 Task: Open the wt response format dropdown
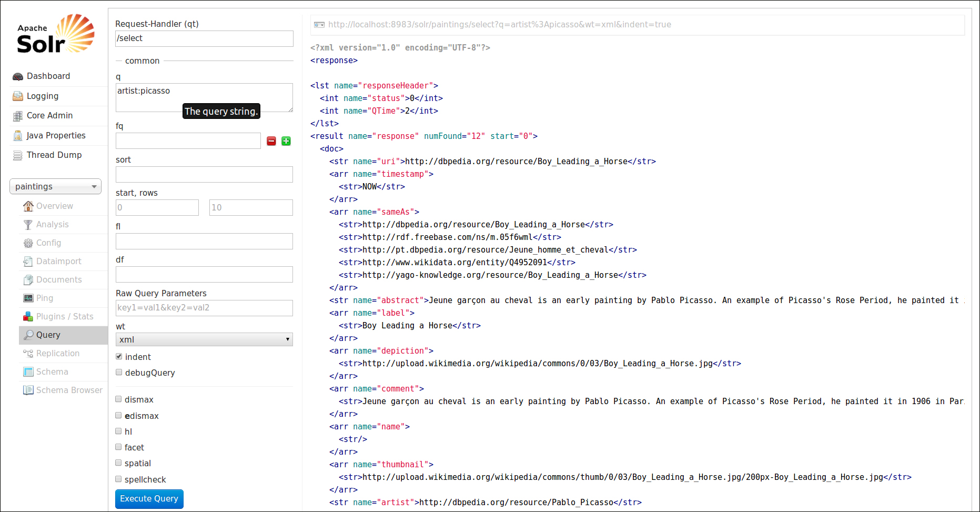pos(204,339)
